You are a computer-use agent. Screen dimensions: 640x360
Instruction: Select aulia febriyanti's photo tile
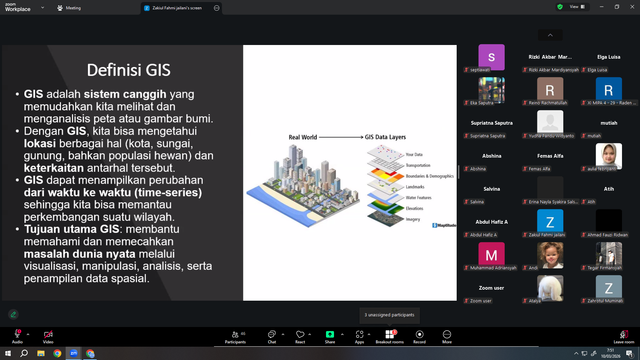click(x=609, y=157)
